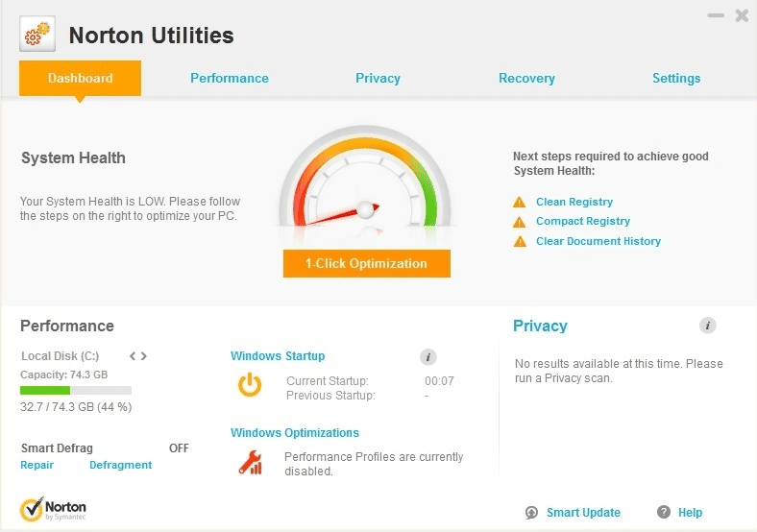Click the Smart Update arrow icon
Screen dimensions: 757x532
[x=531, y=513]
